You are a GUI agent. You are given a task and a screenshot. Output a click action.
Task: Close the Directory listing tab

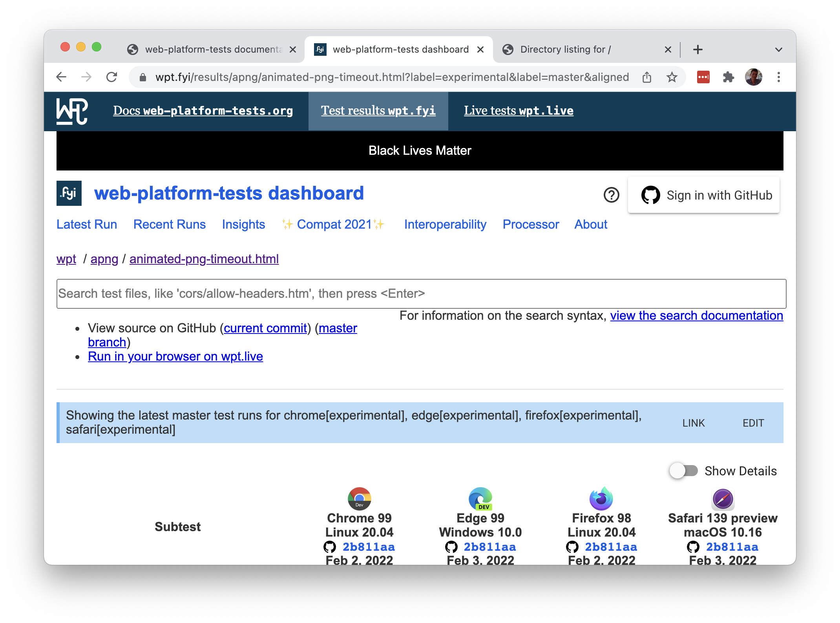[x=668, y=49]
